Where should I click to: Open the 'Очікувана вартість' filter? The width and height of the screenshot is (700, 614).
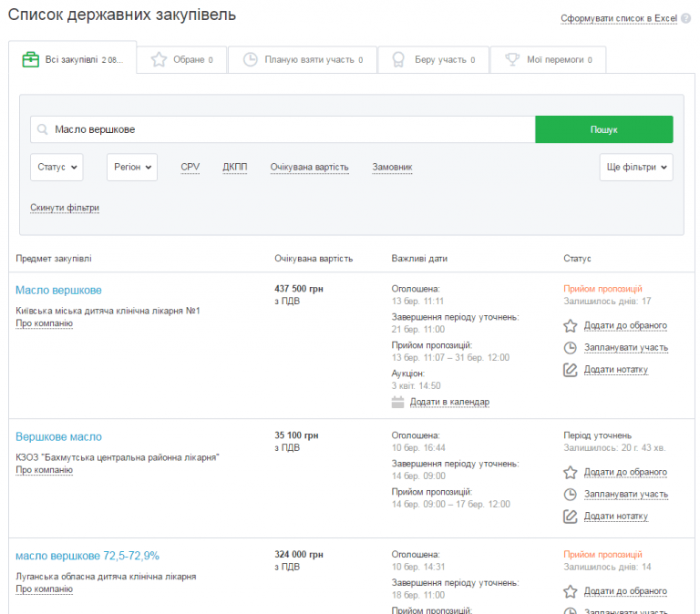pyautogui.click(x=309, y=168)
